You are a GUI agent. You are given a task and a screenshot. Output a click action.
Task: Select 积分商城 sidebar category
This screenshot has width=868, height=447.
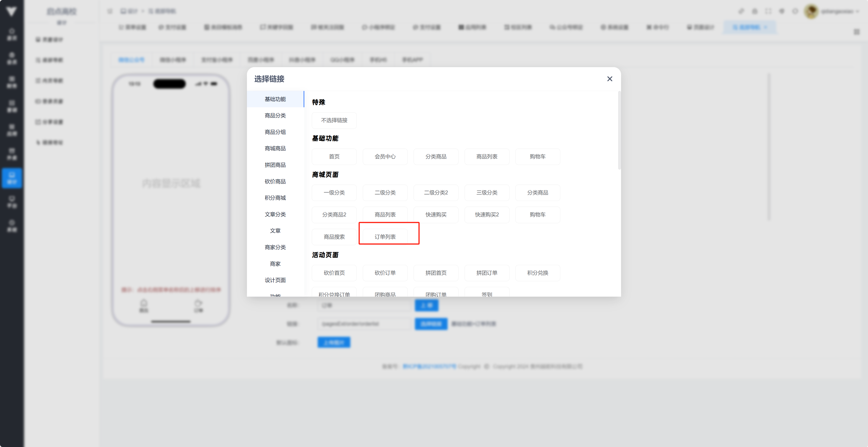pos(275,198)
